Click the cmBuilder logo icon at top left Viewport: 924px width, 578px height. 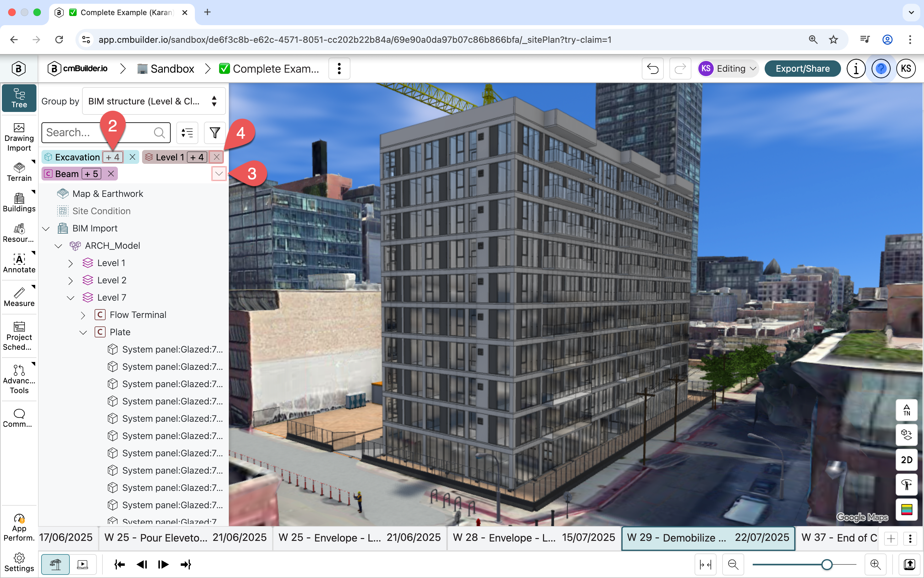tap(18, 69)
